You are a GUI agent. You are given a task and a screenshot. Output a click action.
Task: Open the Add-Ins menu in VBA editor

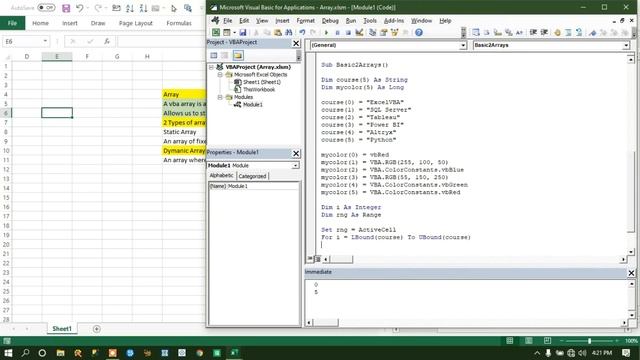click(394, 21)
